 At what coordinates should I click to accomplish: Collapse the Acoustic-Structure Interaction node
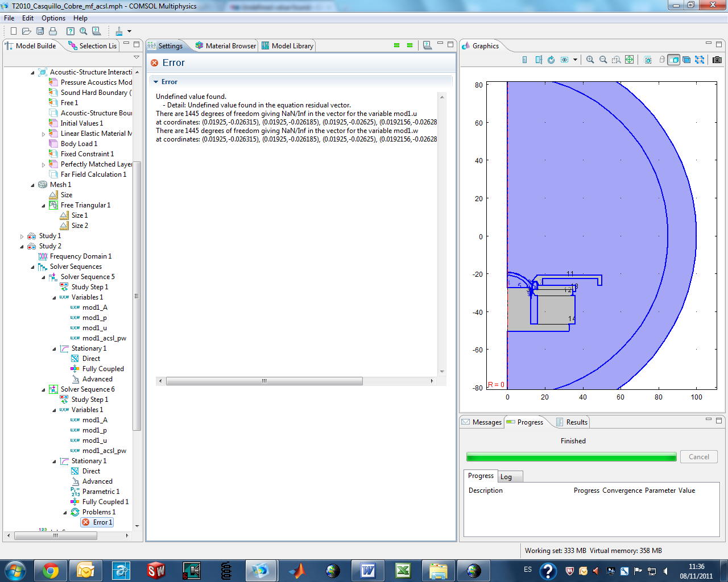(32, 72)
